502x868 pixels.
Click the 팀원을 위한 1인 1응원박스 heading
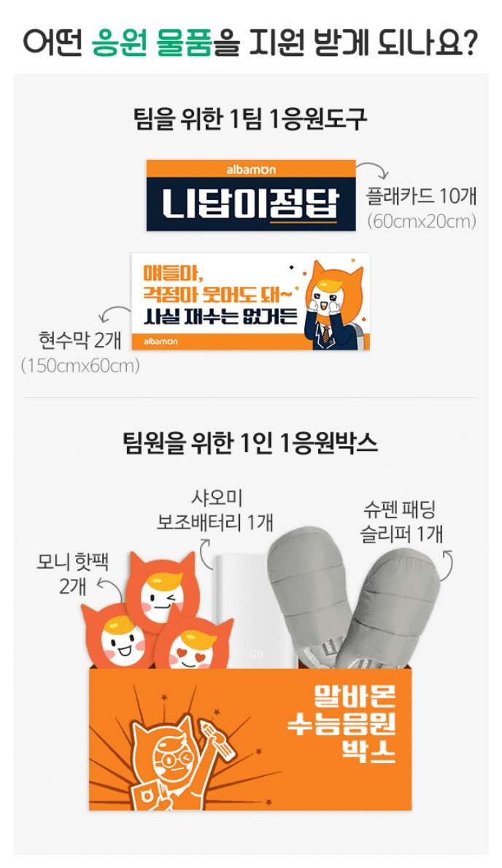pyautogui.click(x=251, y=443)
